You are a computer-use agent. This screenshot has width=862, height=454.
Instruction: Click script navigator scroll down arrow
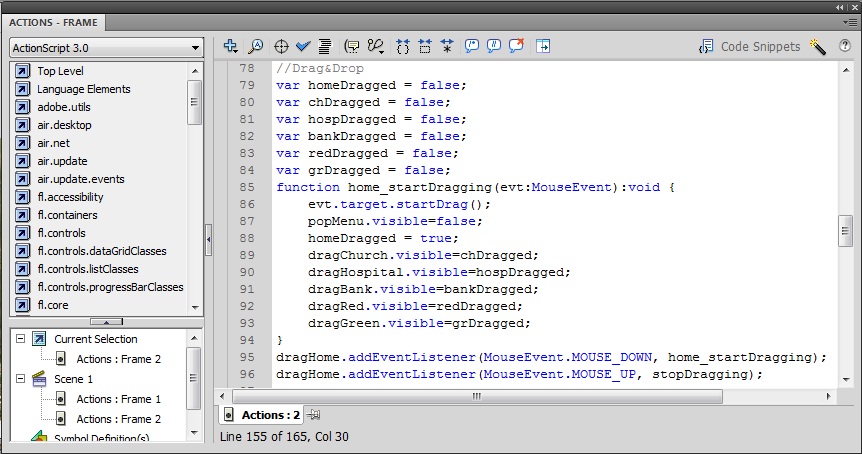click(193, 433)
